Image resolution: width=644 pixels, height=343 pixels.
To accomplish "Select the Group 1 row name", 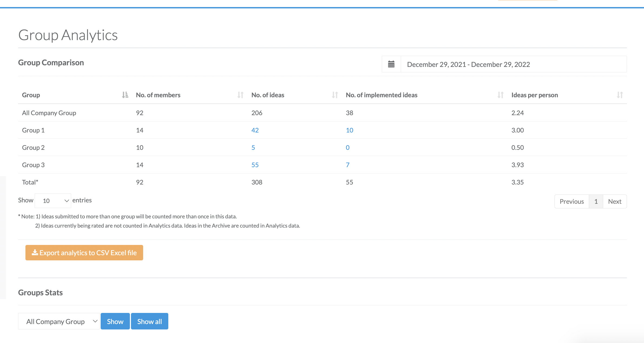I will (33, 130).
